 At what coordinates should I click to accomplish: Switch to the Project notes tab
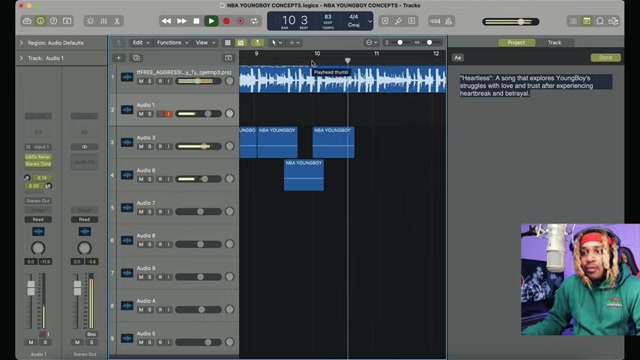[516, 42]
